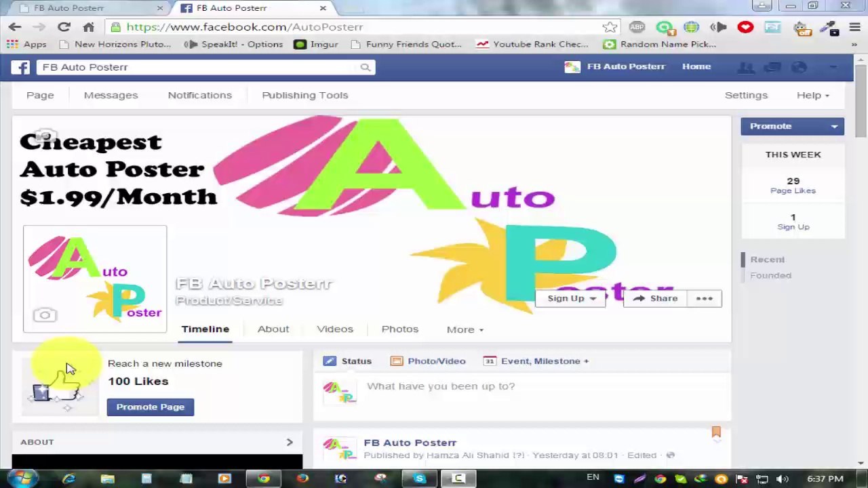Open the Timeline tab
The image size is (868, 488).
(x=205, y=329)
